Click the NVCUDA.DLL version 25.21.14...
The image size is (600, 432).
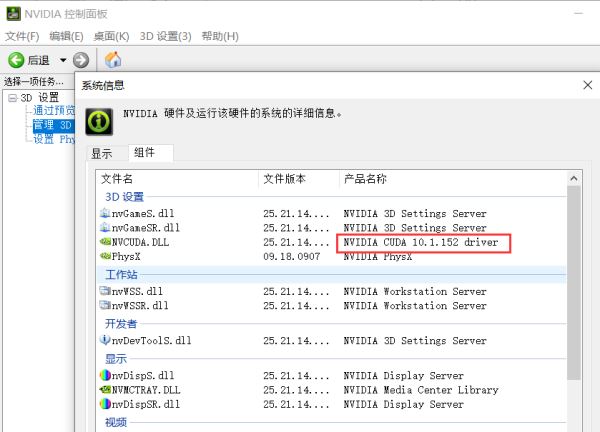pos(296,242)
